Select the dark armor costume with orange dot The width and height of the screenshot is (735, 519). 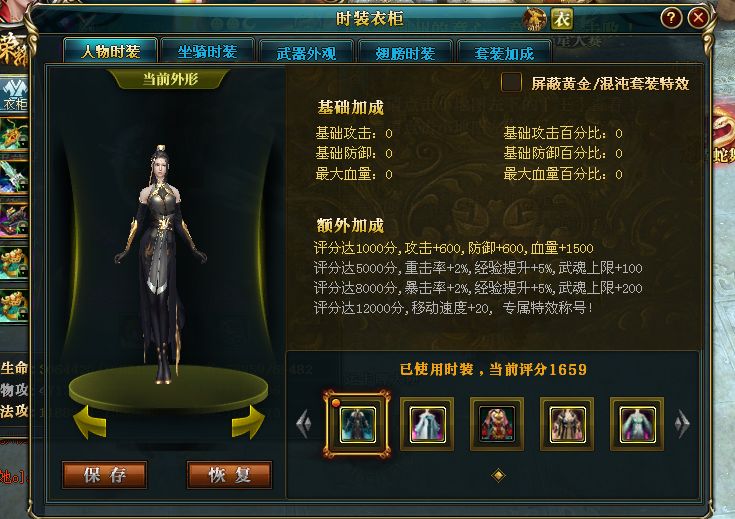pyautogui.click(x=357, y=425)
